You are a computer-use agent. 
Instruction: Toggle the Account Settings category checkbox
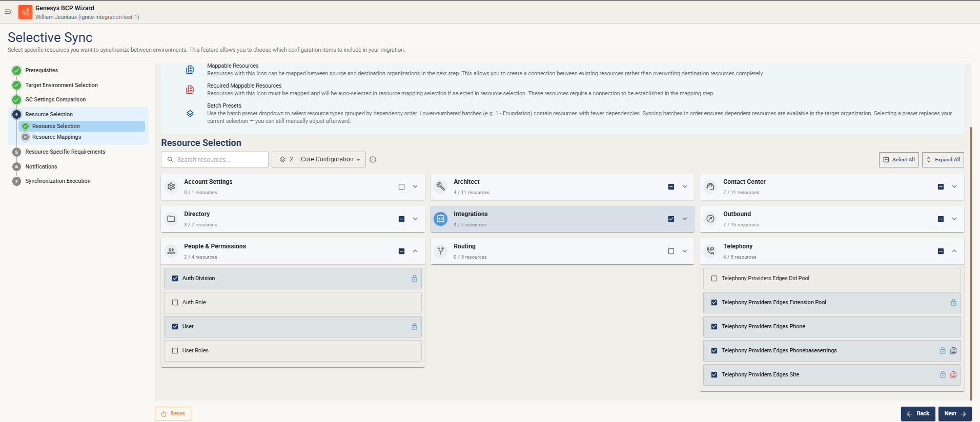point(401,187)
